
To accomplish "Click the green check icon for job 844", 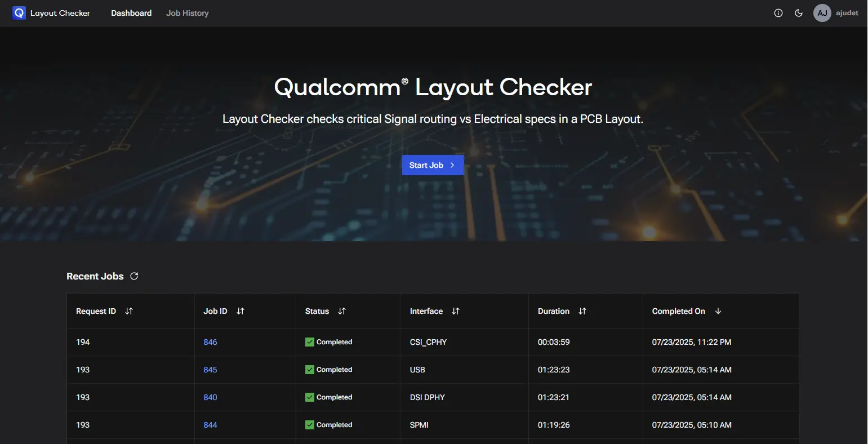I will (310, 425).
